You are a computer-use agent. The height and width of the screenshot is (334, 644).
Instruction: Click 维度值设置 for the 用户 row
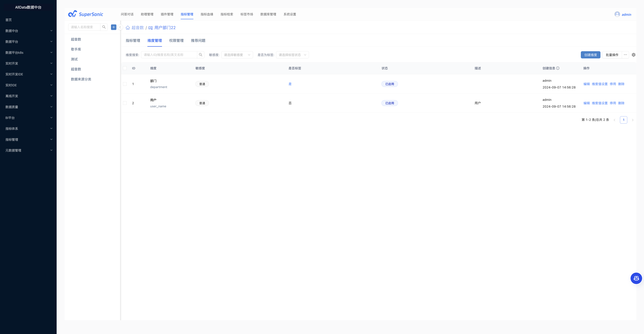[599, 103]
